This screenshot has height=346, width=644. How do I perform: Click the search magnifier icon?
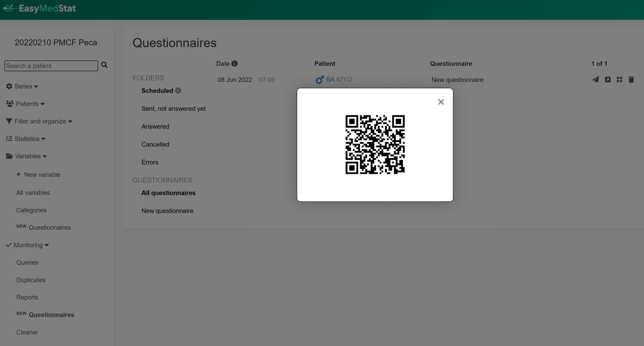(104, 65)
